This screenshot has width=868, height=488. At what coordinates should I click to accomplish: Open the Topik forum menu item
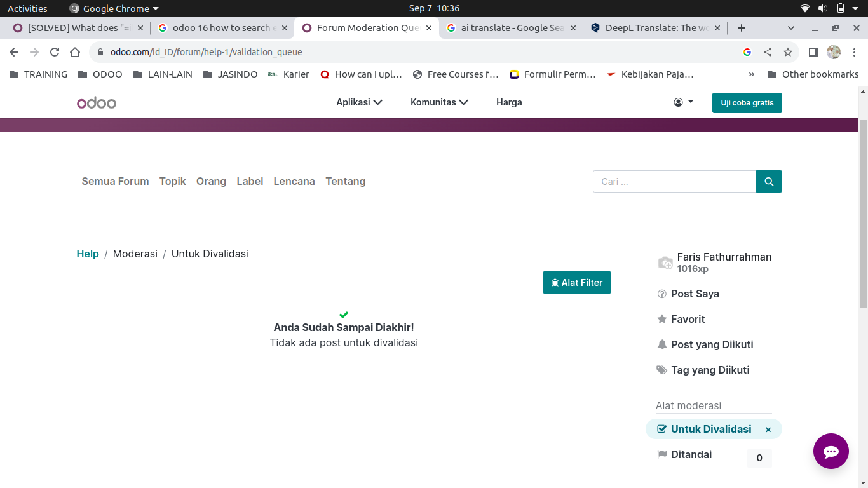coord(172,182)
